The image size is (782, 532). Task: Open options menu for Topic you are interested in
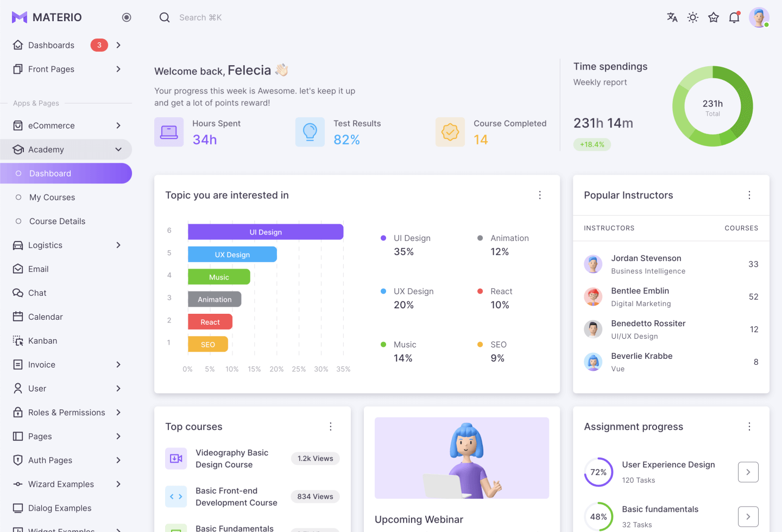(540, 195)
